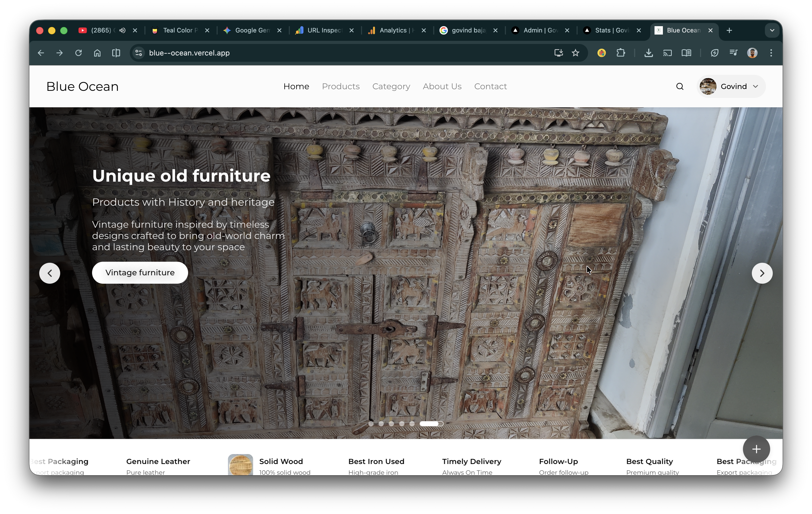Click the Vintage furniture button
The width and height of the screenshot is (812, 514).
pos(140,272)
